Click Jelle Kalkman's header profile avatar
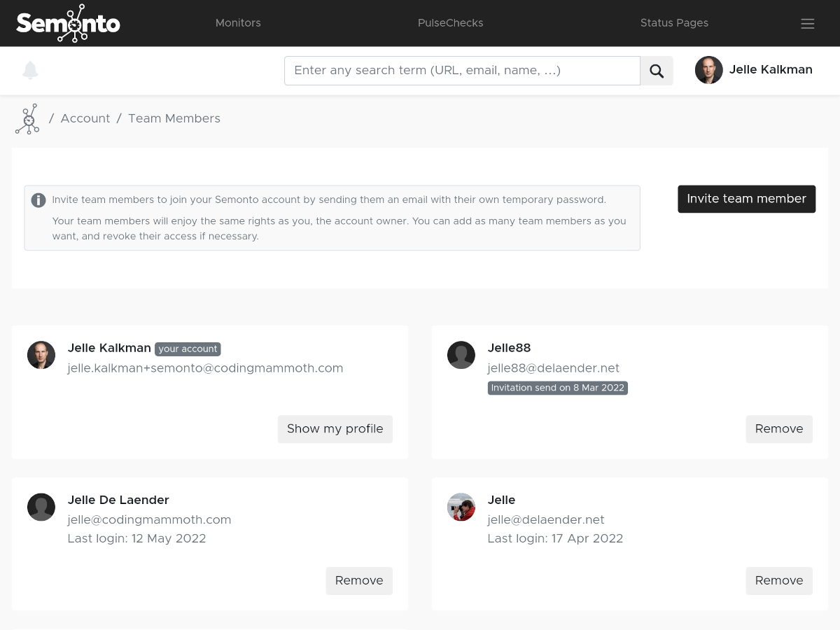 click(708, 70)
